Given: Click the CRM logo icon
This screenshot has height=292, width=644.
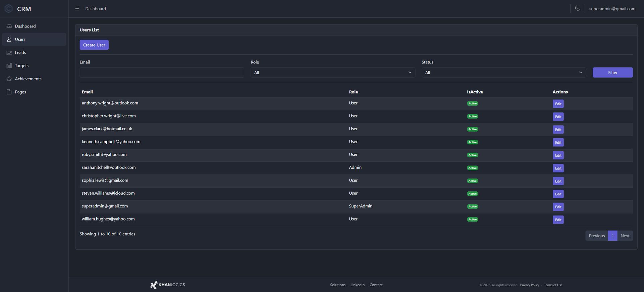Looking at the screenshot, I should [9, 9].
